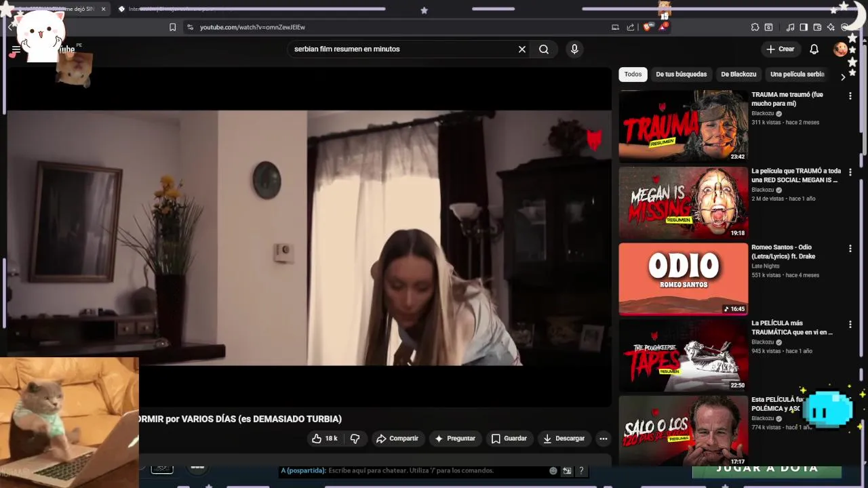Show next filter chips with arrow
Screen dimensions: 868x488
click(843, 77)
